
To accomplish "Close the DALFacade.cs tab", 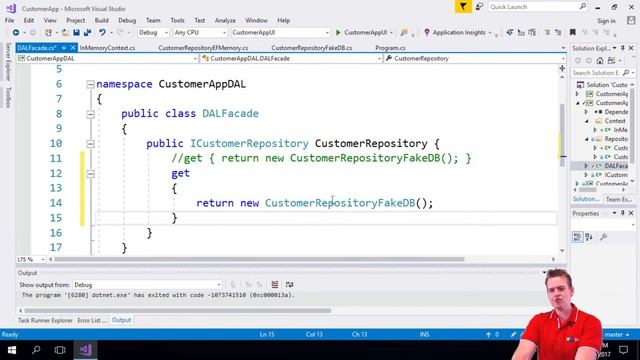I will coord(73,48).
